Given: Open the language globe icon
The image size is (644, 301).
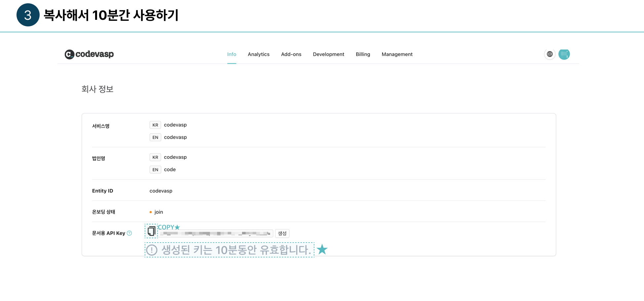Looking at the screenshot, I should [550, 54].
